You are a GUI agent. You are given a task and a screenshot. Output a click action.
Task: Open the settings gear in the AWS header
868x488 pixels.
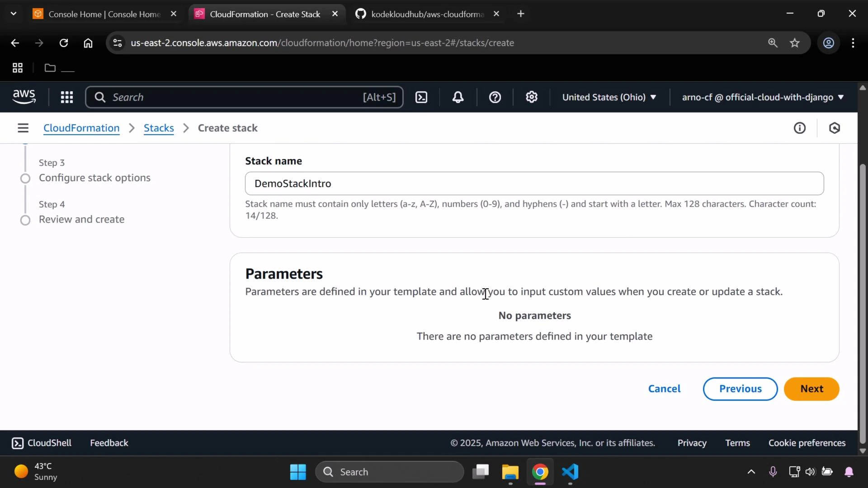(531, 97)
